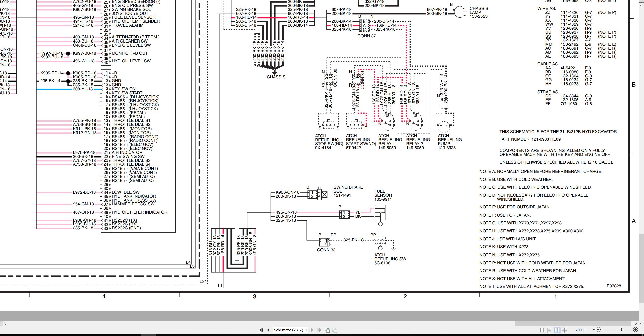Click the CHASSIS LAMP label

(x=479, y=12)
